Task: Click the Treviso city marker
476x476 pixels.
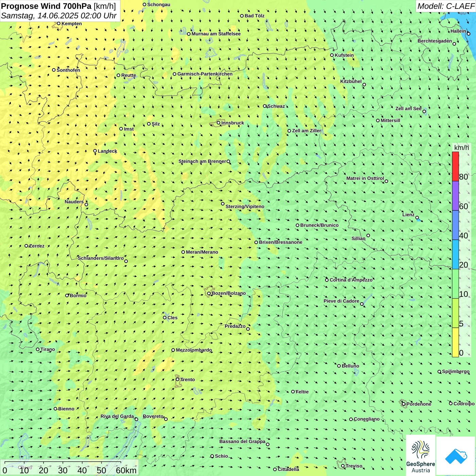Action: pos(343,466)
